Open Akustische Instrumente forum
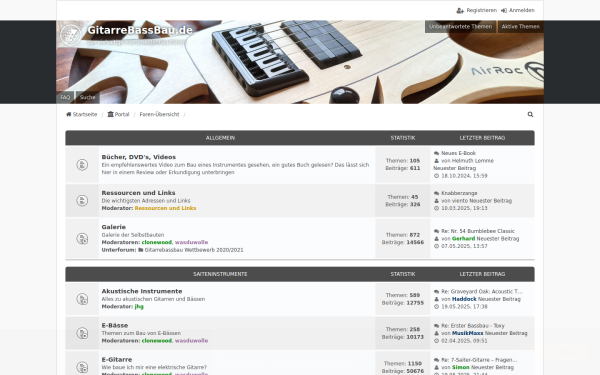The height and width of the screenshot is (375, 600). [142, 291]
